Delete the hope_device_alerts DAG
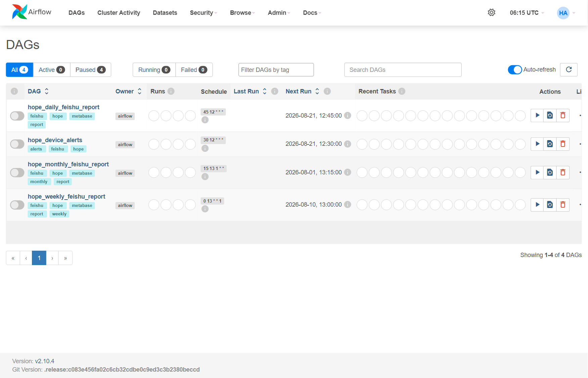Viewport: 588px width, 378px height. pos(563,144)
